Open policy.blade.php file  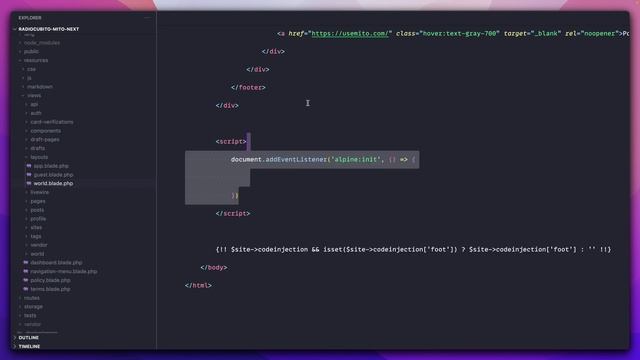(x=50, y=280)
